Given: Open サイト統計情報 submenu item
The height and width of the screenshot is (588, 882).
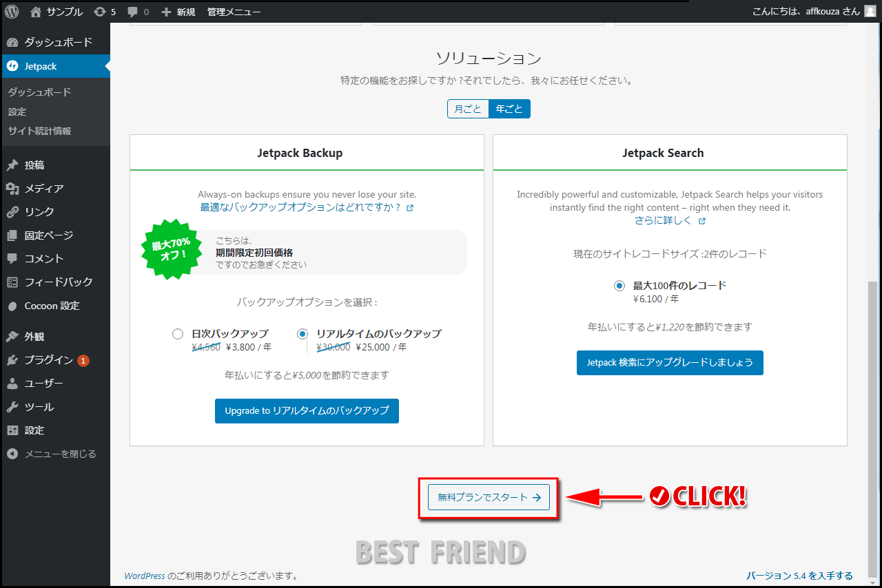Looking at the screenshot, I should pyautogui.click(x=39, y=131).
